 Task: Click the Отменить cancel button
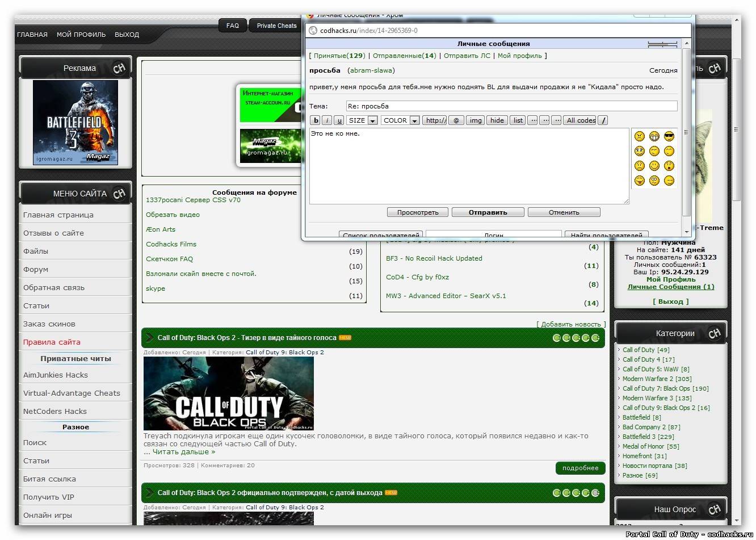tap(564, 212)
